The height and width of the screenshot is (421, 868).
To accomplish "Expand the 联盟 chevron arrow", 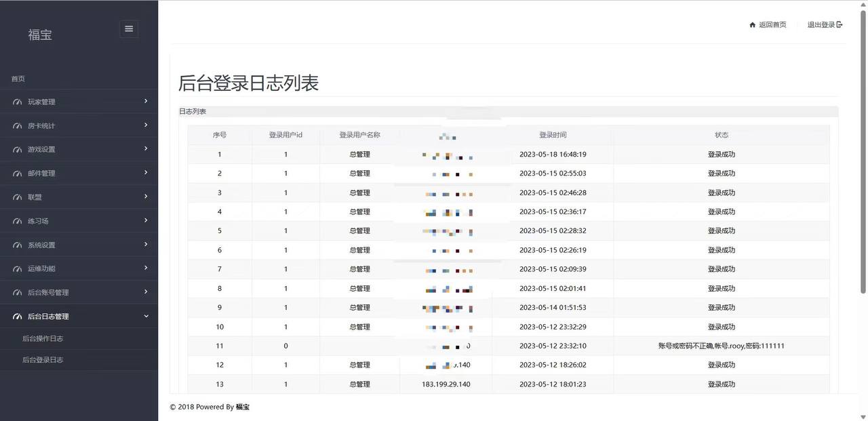I will [146, 196].
